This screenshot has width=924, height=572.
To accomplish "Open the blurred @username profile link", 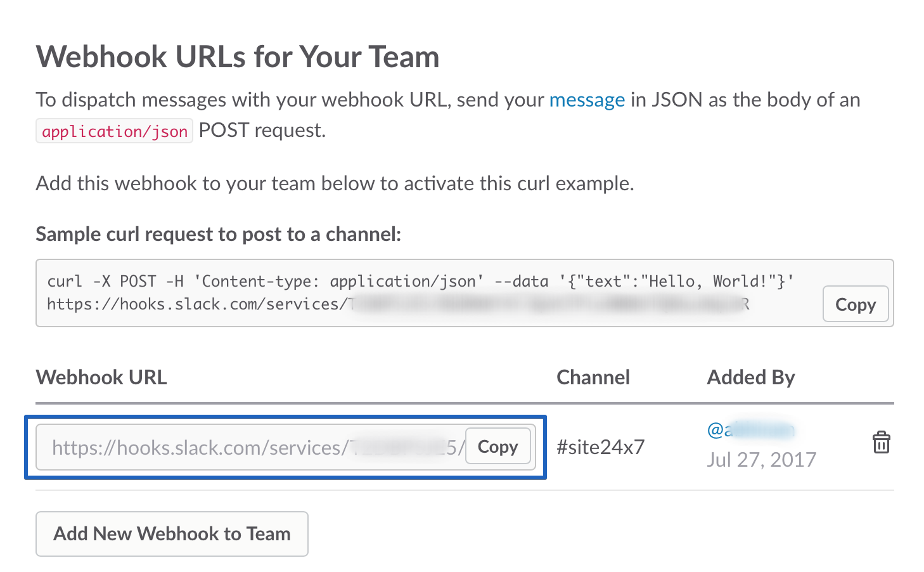I will click(750, 430).
